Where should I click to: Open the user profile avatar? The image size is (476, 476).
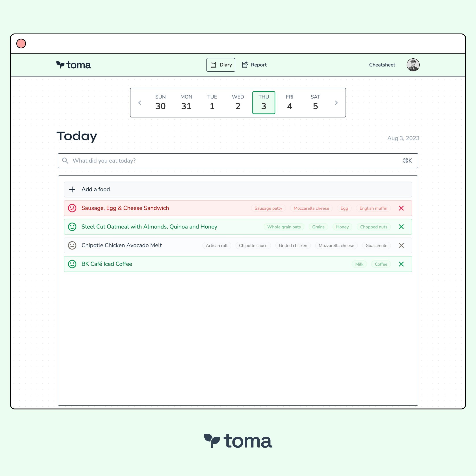pos(413,65)
